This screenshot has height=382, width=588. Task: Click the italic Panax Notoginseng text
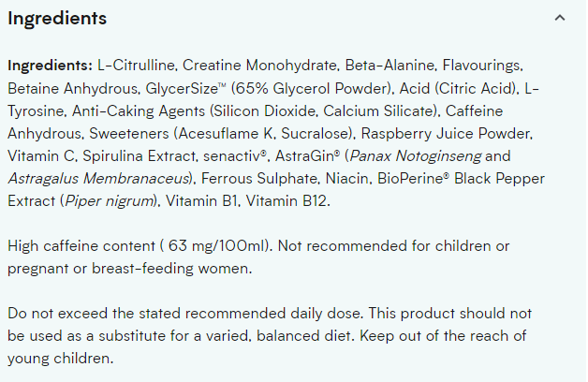point(416,156)
